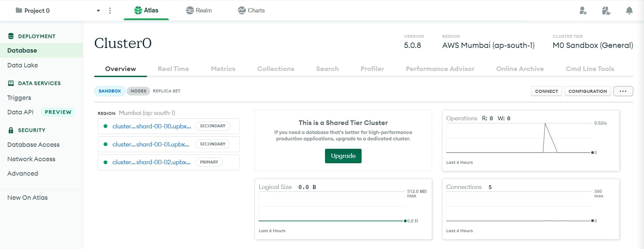Open the notifications bell
Image resolution: width=644 pixels, height=249 pixels.
(629, 11)
